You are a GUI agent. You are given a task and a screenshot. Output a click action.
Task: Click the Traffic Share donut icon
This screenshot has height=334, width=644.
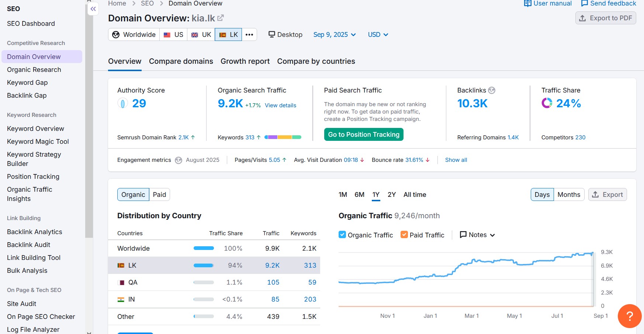[547, 103]
